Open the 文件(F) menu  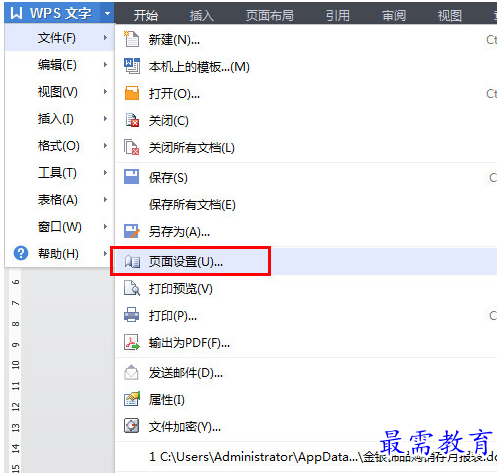point(59,37)
